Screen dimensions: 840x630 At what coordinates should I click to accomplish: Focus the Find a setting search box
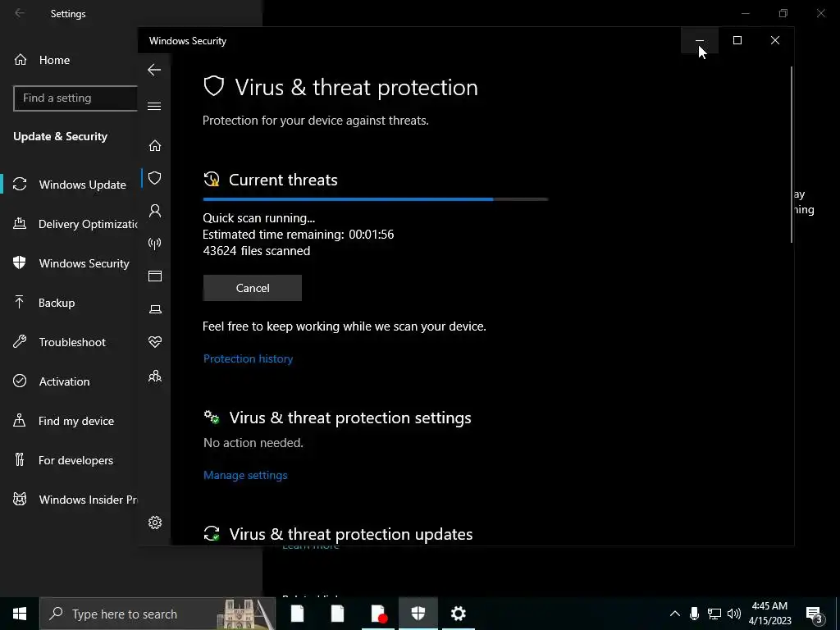click(75, 98)
